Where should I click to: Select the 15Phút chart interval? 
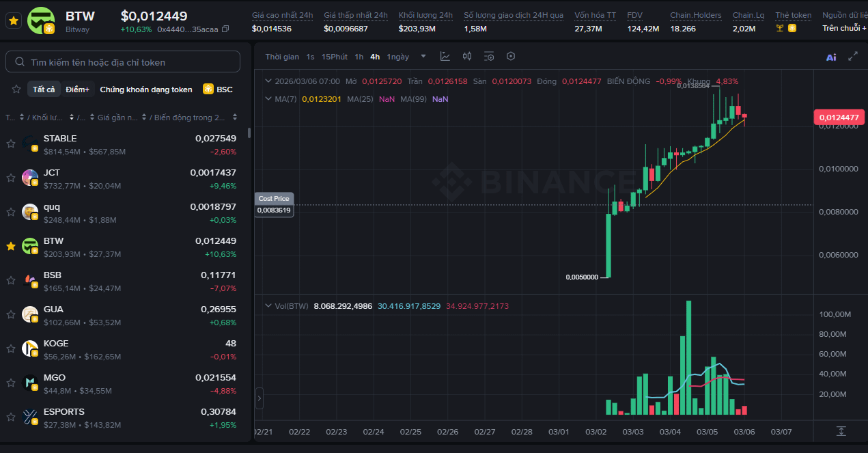pos(335,57)
